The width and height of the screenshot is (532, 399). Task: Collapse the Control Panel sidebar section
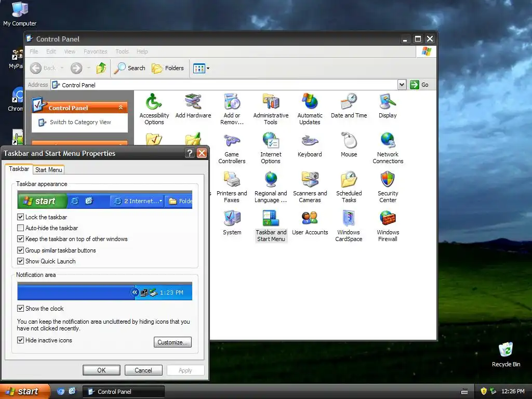click(121, 108)
